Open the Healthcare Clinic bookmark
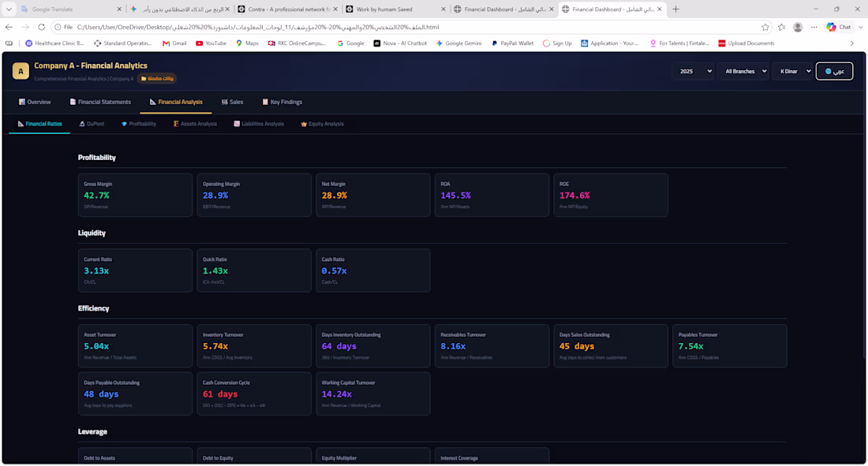 54,43
